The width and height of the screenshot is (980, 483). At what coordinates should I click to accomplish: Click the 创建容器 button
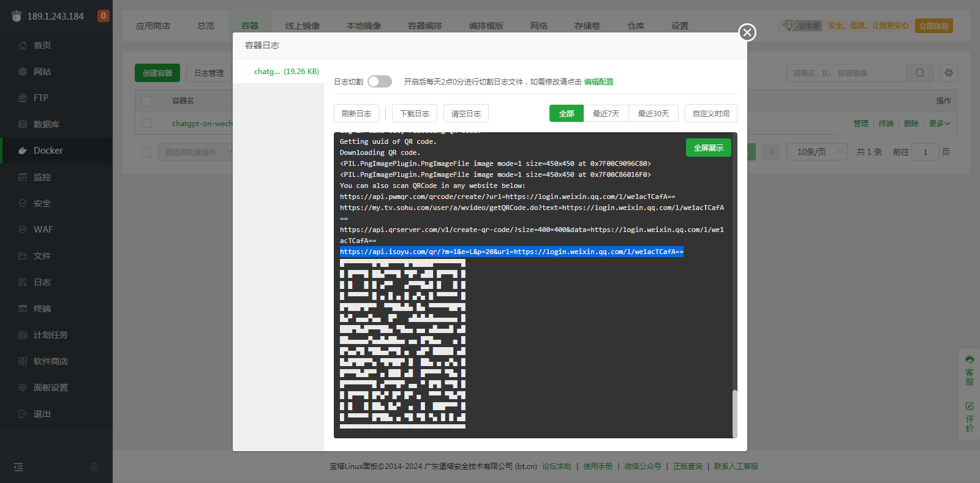[157, 73]
